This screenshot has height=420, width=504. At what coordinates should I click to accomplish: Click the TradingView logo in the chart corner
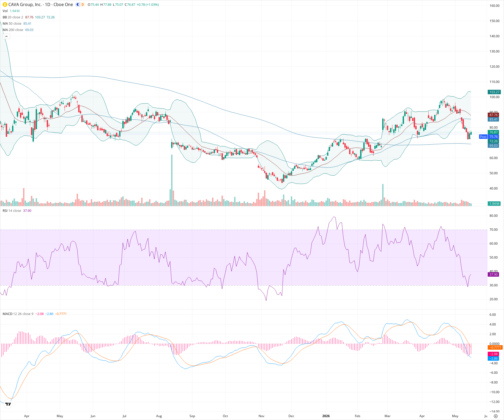(x=8, y=404)
